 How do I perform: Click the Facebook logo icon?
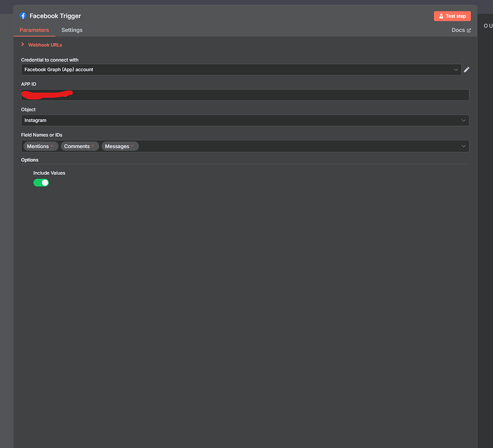(23, 16)
